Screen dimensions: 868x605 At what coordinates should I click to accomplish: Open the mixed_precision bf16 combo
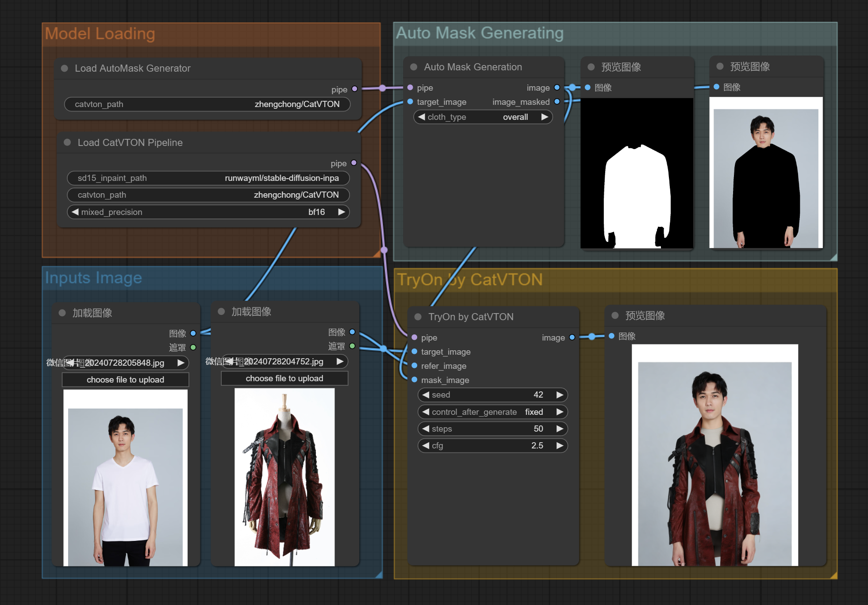pos(208,212)
